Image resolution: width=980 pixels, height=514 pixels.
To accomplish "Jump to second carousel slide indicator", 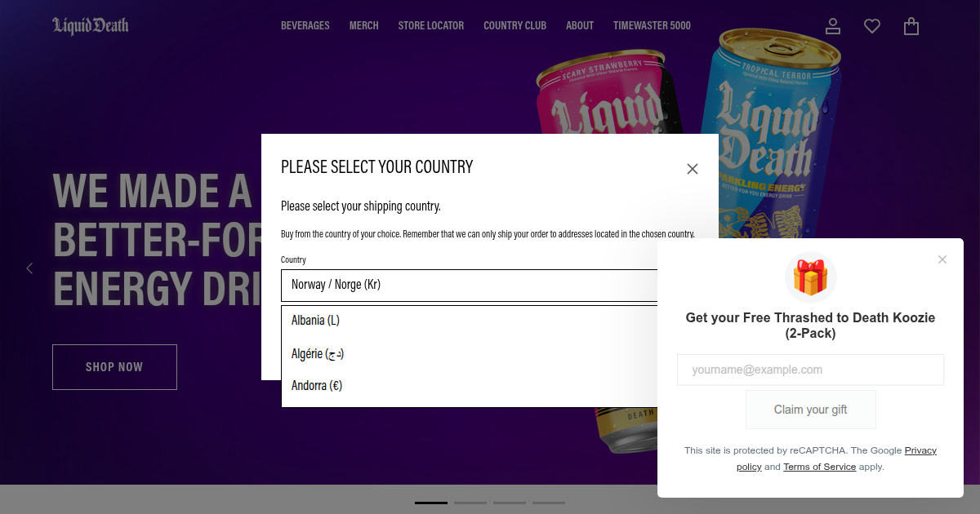I will pyautogui.click(x=470, y=503).
